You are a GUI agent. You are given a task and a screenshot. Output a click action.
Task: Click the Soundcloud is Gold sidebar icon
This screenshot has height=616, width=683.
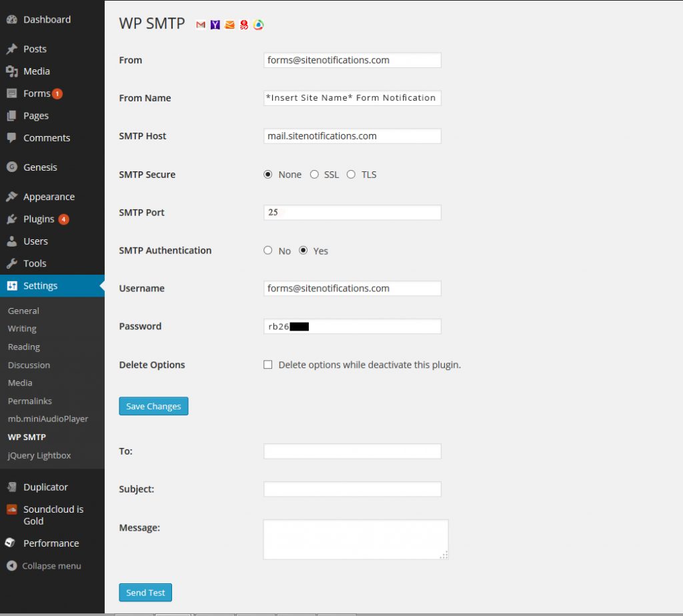point(11,509)
